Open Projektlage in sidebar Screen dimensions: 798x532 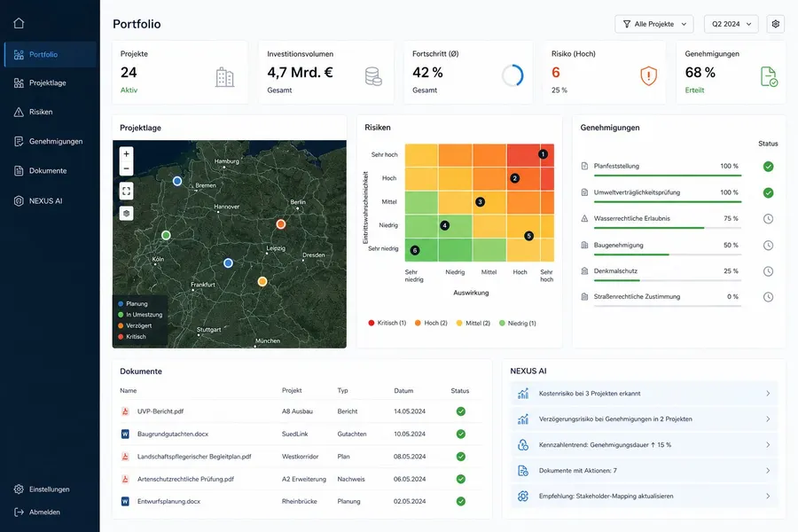pos(50,82)
